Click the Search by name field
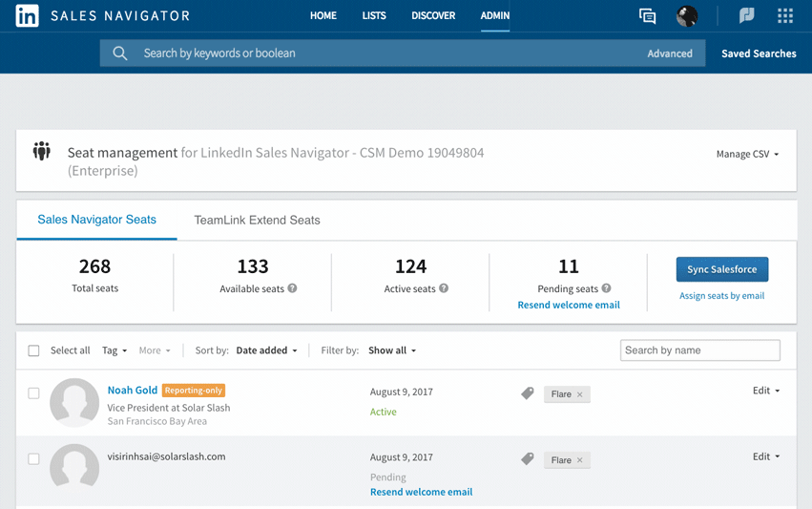Image resolution: width=812 pixels, height=509 pixels. tap(700, 350)
